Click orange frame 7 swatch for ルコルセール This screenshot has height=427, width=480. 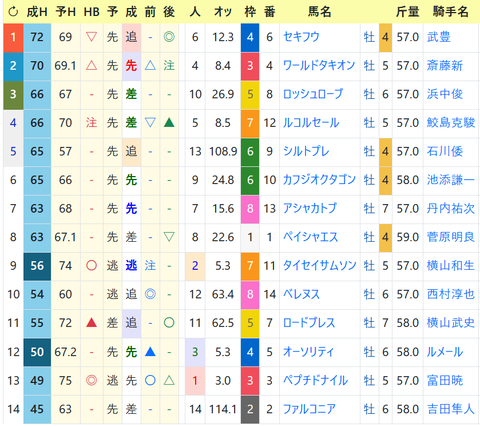point(250,123)
